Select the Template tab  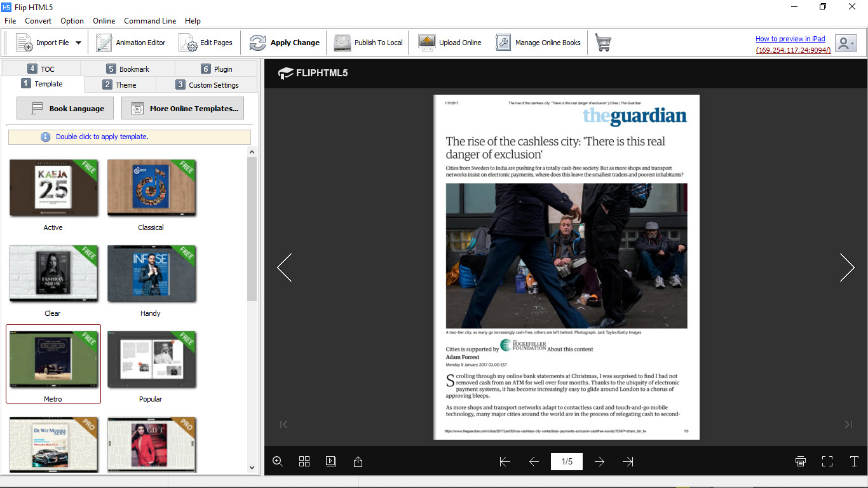tap(42, 84)
